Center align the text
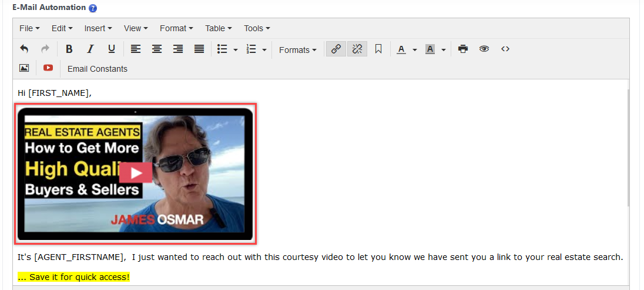The image size is (644, 290). [x=157, y=49]
